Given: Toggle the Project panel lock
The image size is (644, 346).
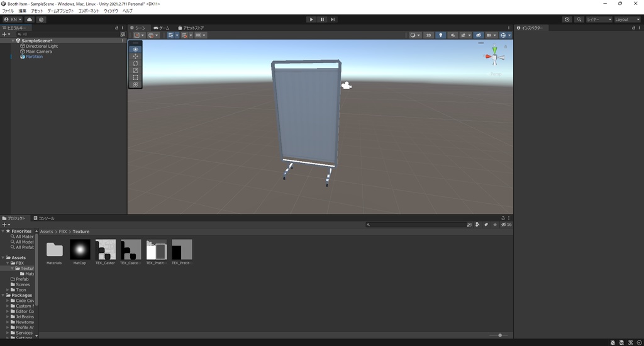Looking at the screenshot, I should (x=502, y=218).
